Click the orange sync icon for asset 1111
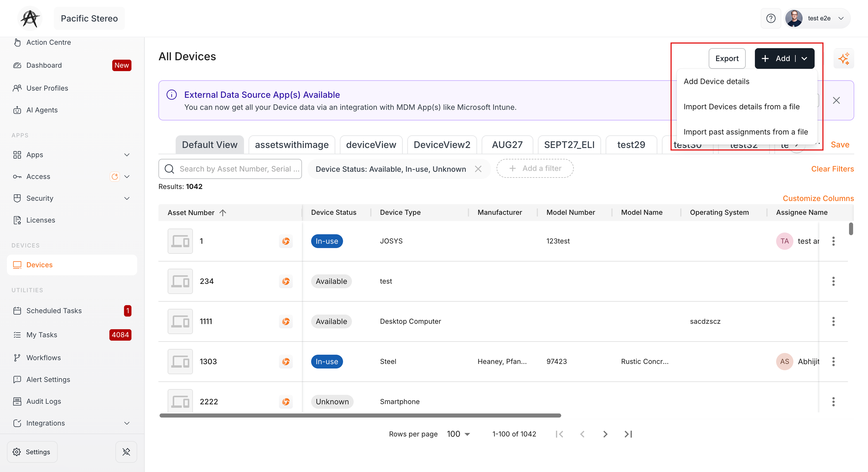868x472 pixels. click(x=286, y=321)
